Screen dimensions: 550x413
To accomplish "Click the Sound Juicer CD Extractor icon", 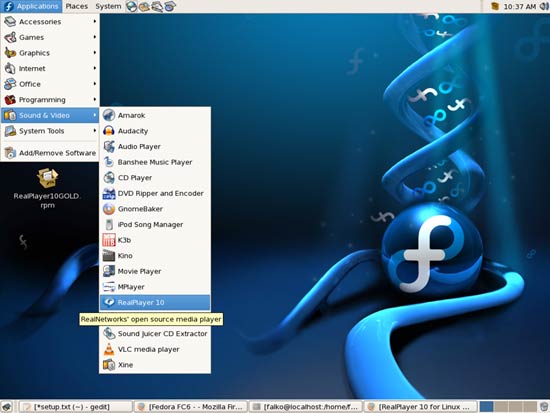I will pyautogui.click(x=109, y=333).
